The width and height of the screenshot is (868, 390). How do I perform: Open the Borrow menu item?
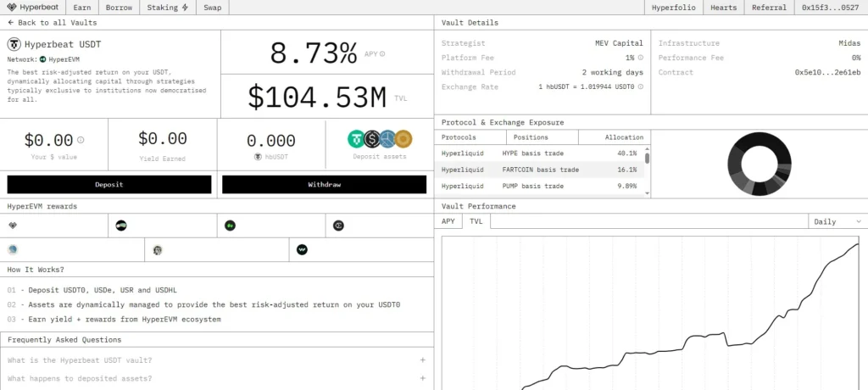pos(119,7)
